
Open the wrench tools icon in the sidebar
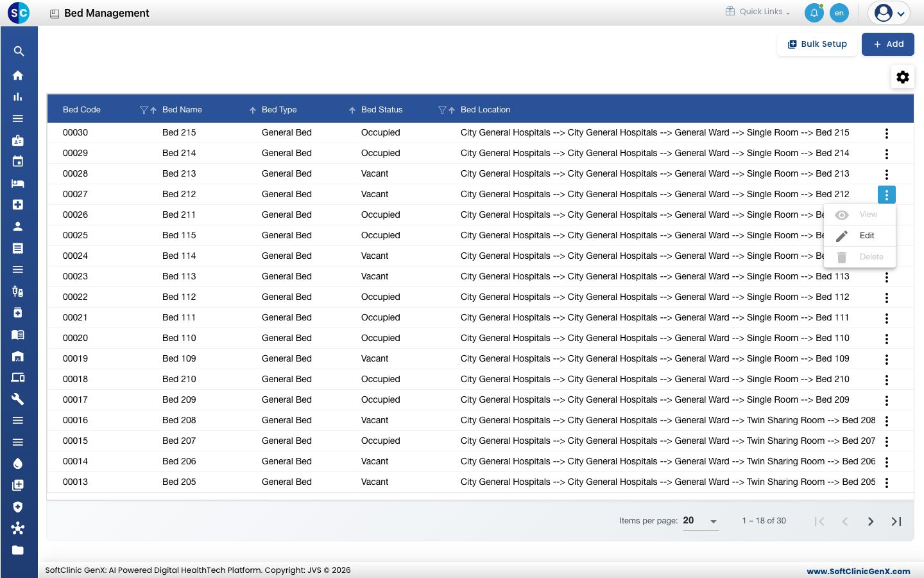click(x=18, y=399)
